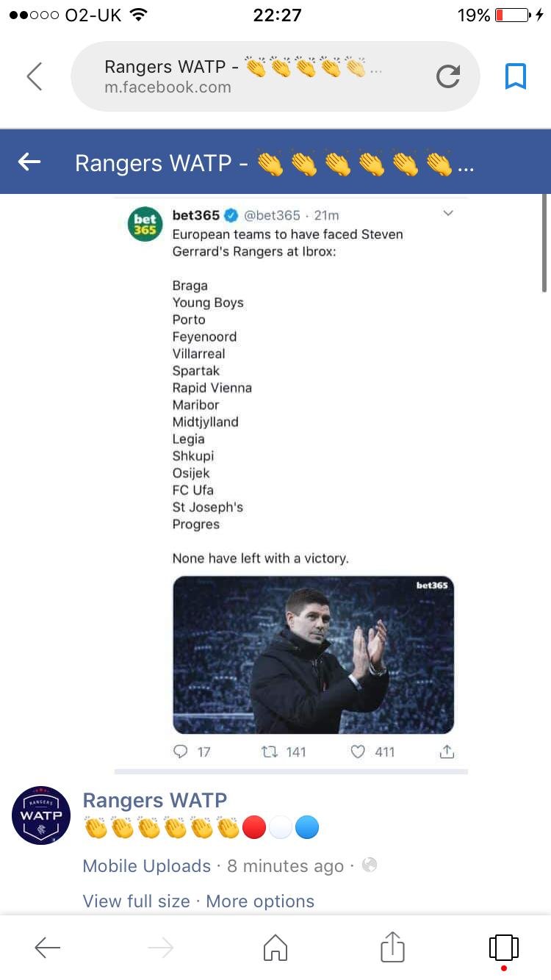Tap the tweet reply speech bubble icon

coord(180,752)
